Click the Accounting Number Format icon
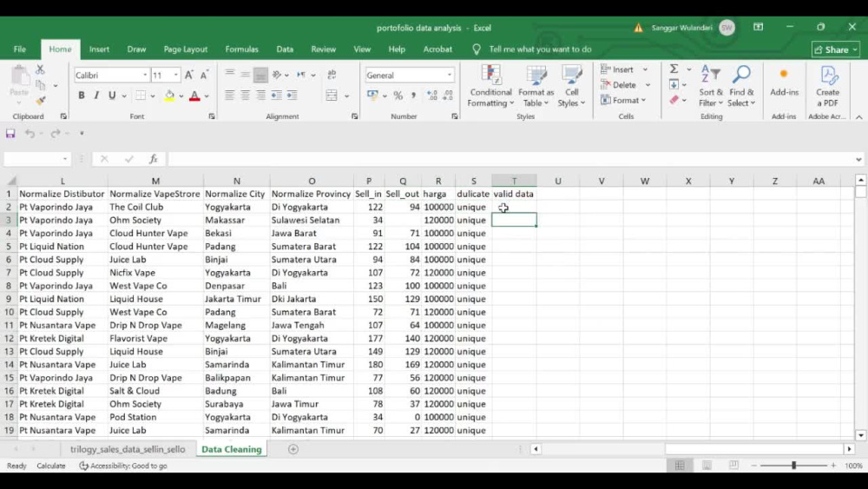The image size is (868, 489). click(x=372, y=96)
